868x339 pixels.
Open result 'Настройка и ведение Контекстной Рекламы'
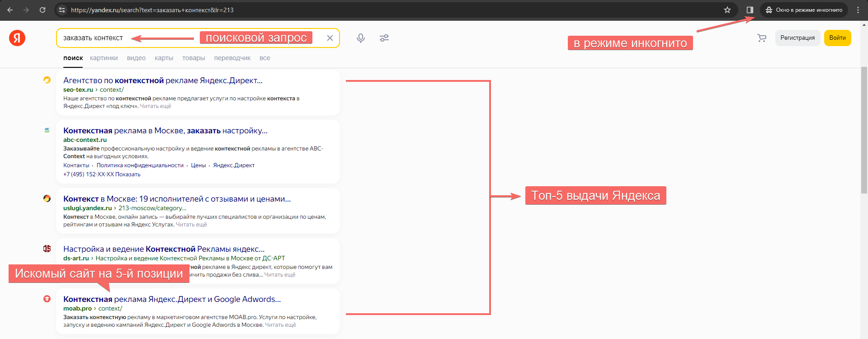tap(164, 249)
